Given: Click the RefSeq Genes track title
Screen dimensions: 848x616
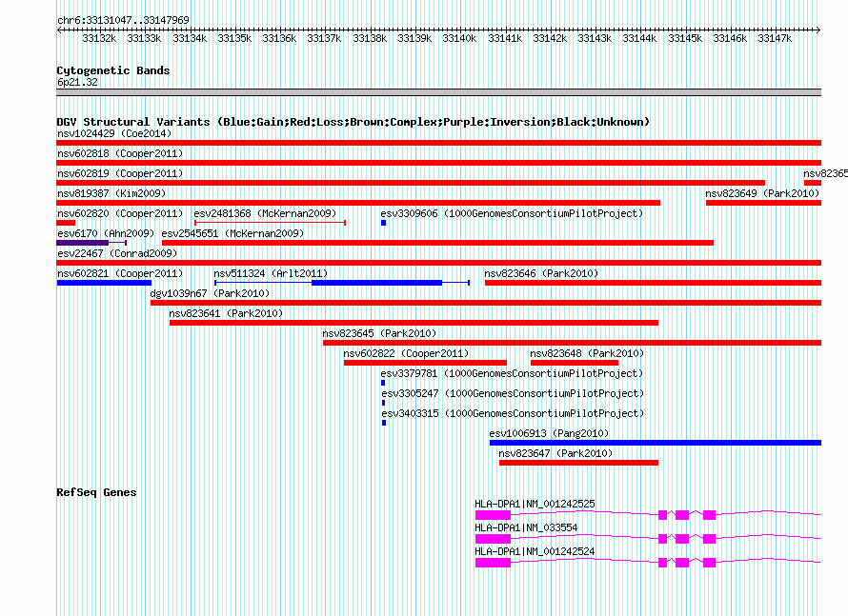Looking at the screenshot, I should point(97,492).
